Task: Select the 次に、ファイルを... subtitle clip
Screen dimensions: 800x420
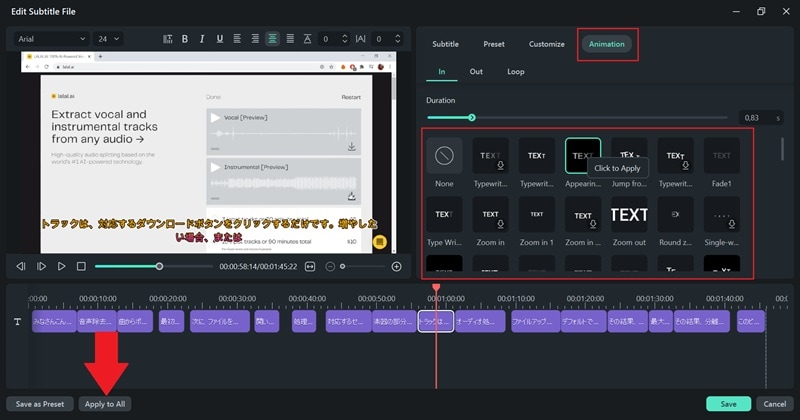Action: pos(220,322)
